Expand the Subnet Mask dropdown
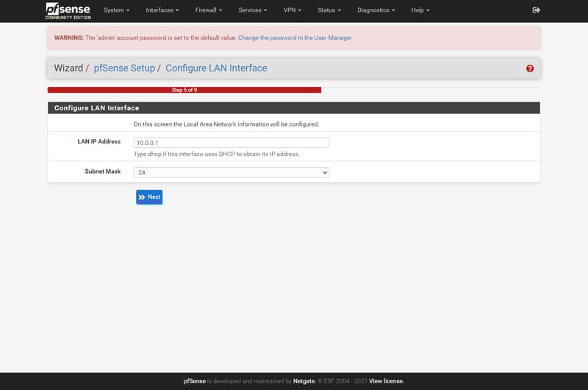 click(232, 173)
